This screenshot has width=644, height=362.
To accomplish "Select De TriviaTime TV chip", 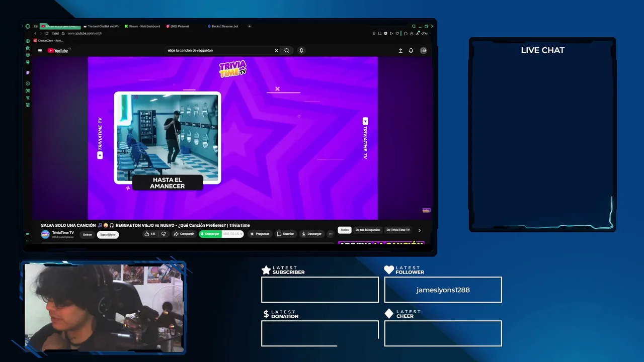I will tap(398, 230).
